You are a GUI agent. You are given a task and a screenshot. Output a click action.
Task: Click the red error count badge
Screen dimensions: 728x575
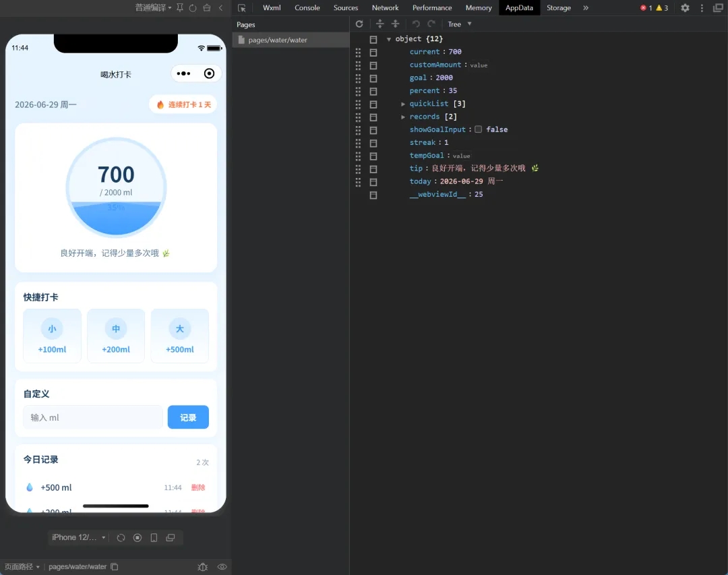[646, 8]
